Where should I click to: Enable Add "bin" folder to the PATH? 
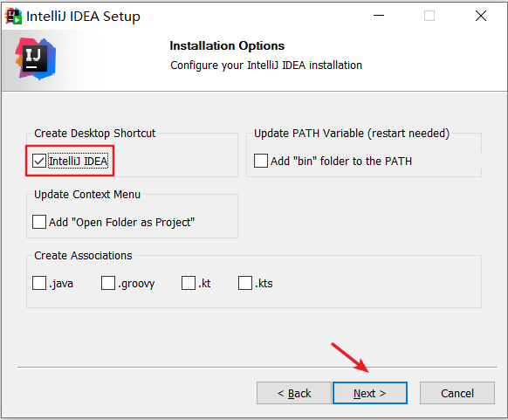(261, 161)
